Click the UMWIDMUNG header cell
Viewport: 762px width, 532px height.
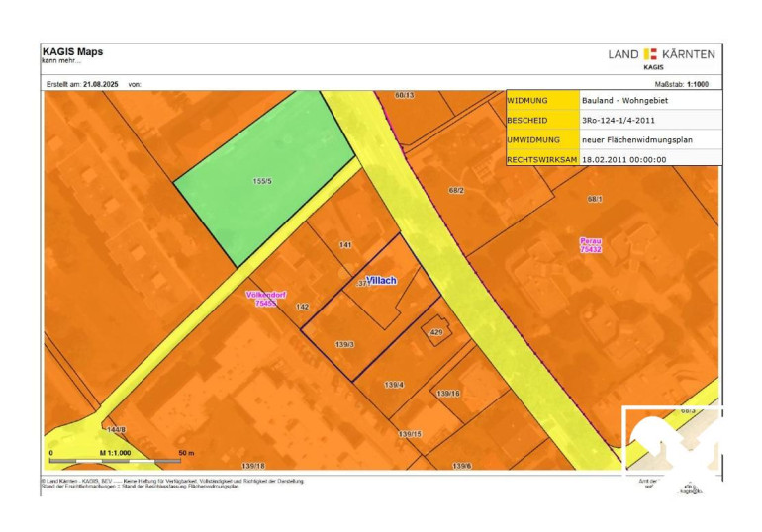tap(542, 140)
